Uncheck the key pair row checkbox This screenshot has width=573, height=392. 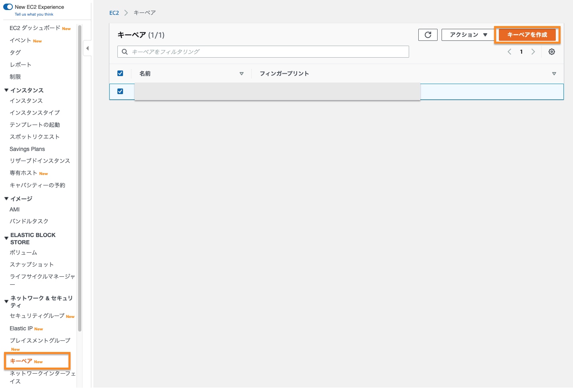click(120, 91)
